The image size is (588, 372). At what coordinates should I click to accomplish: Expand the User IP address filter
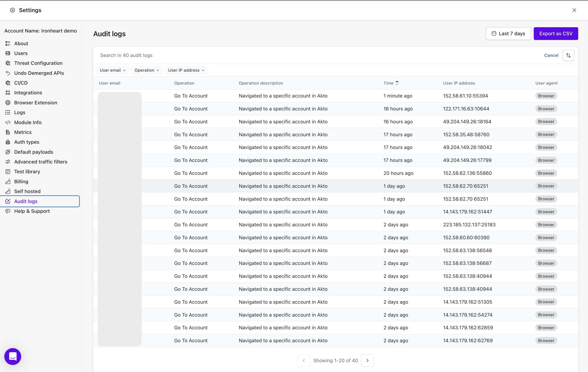[x=186, y=70]
